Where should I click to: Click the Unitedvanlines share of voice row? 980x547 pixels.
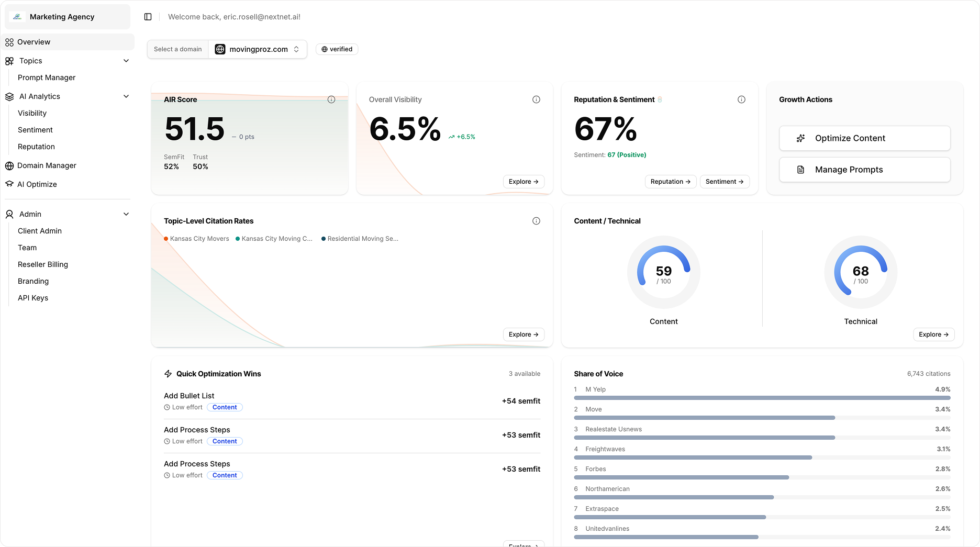pyautogui.click(x=762, y=532)
